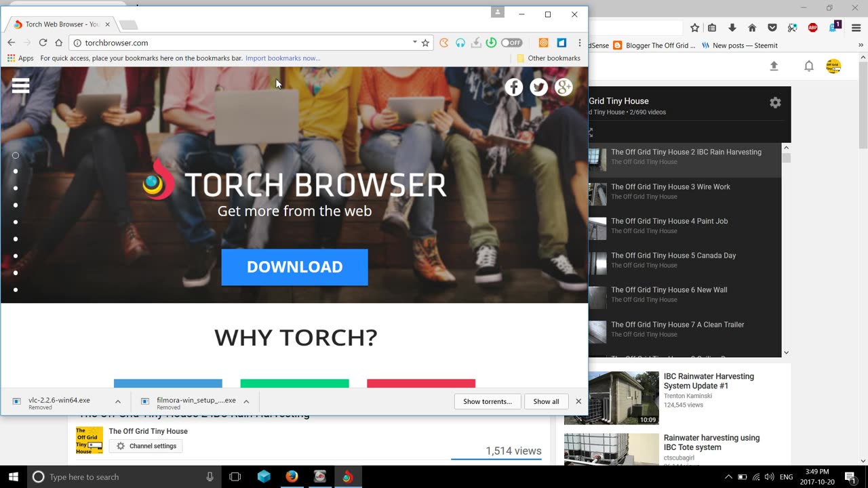
Task: Open the Other bookmarks folder
Action: pos(549,58)
